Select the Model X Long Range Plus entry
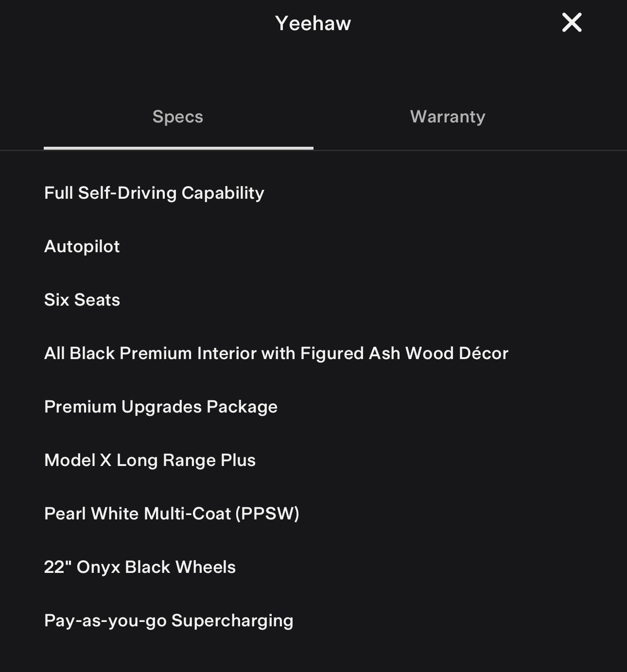627x672 pixels. pos(150,460)
